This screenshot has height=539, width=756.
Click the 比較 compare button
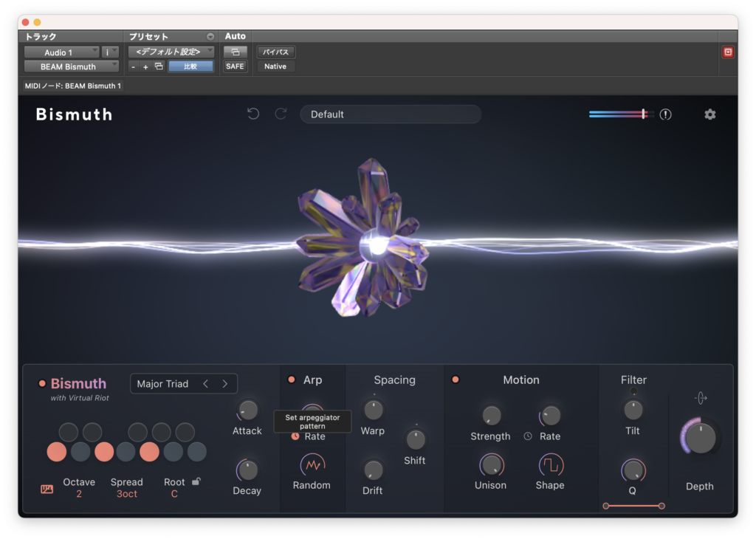[191, 66]
